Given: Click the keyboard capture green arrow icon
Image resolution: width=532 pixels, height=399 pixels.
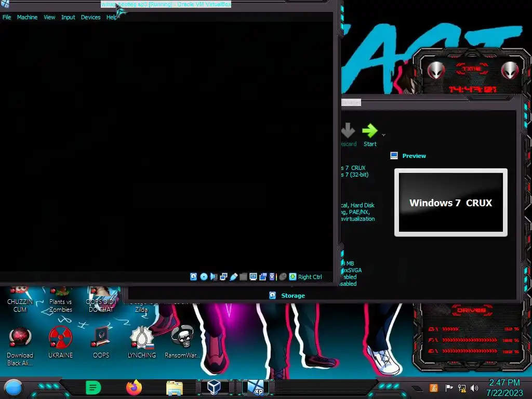Looking at the screenshot, I should point(292,277).
